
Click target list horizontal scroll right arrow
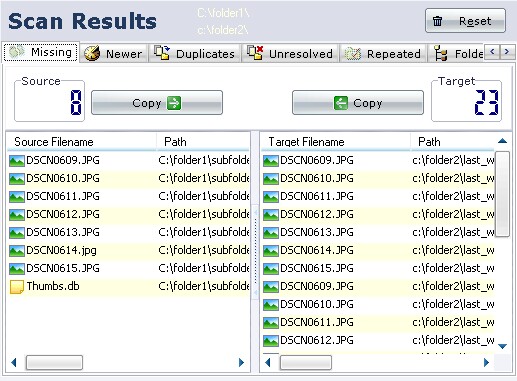tap(486, 362)
